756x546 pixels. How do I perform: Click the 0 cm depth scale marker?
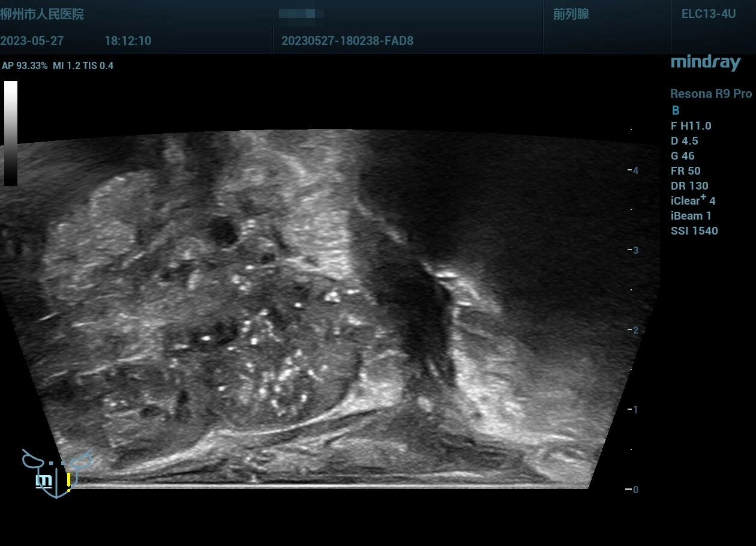pyautogui.click(x=634, y=490)
